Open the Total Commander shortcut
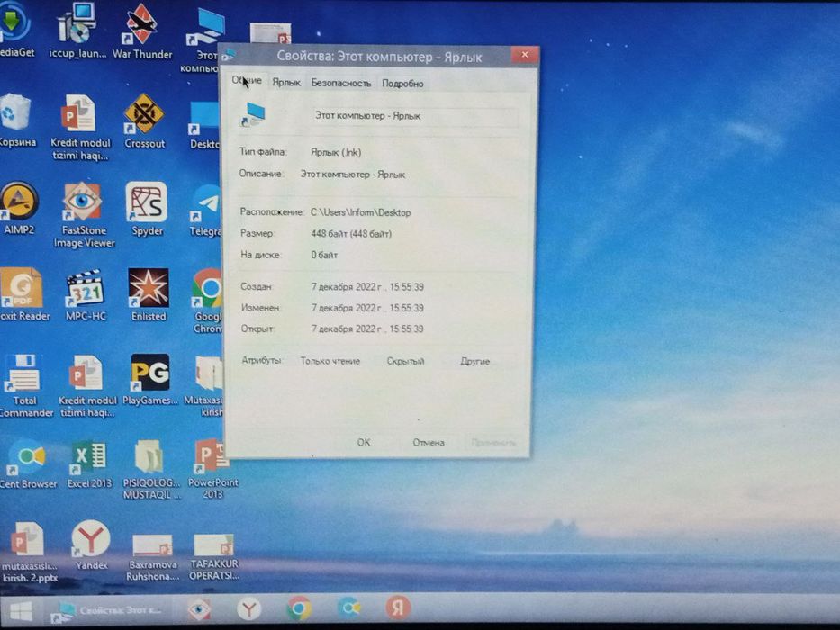Image resolution: width=840 pixels, height=630 pixels. (x=24, y=384)
